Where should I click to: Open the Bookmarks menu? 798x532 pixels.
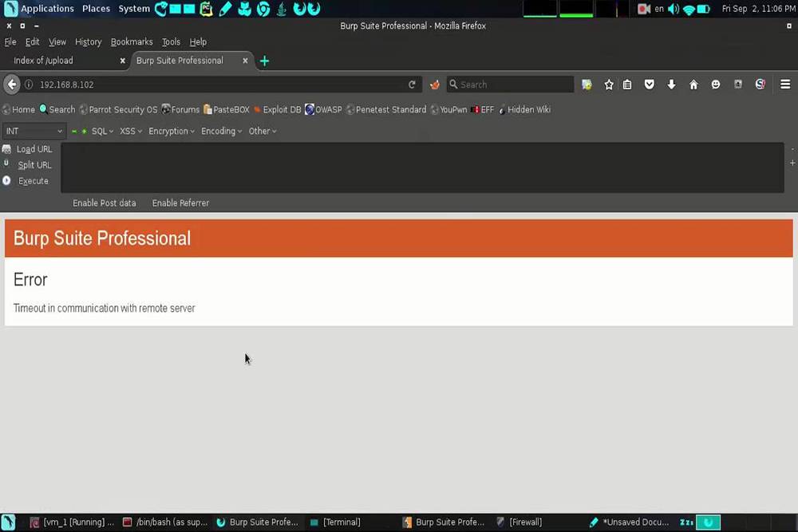point(131,41)
